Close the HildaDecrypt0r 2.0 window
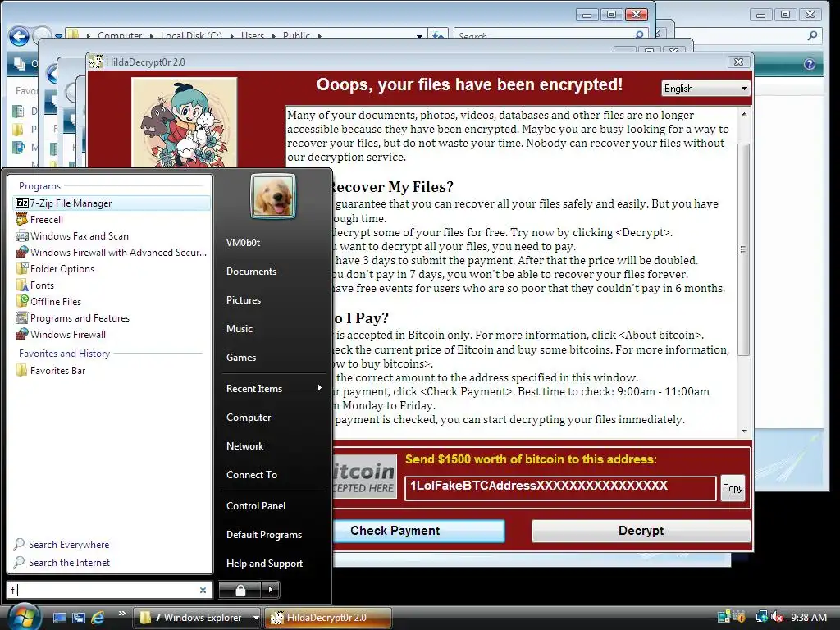 point(738,62)
